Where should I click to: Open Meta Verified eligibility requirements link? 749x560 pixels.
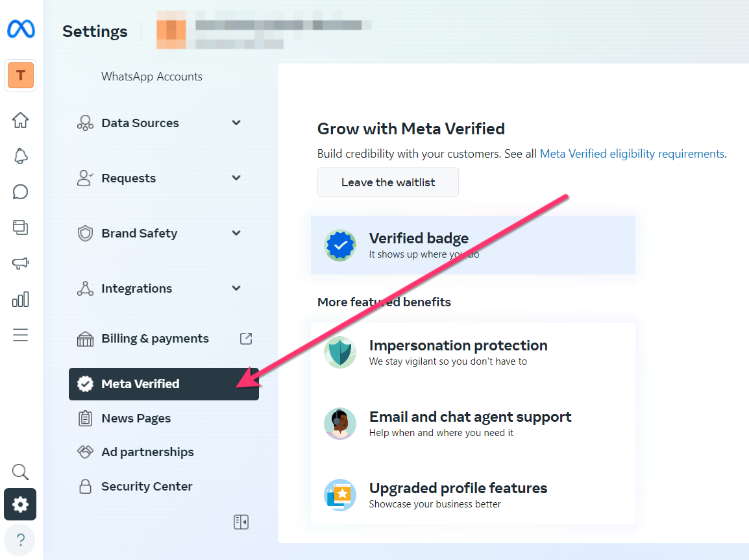click(x=632, y=154)
